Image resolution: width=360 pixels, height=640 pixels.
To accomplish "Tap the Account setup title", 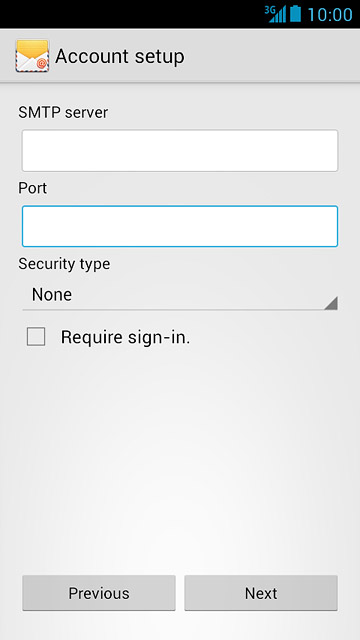I will click(x=120, y=56).
